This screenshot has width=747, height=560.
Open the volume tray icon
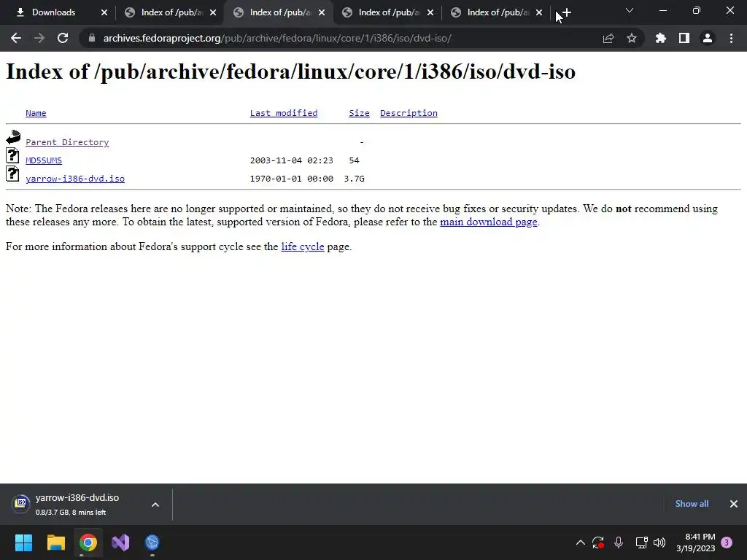(659, 542)
